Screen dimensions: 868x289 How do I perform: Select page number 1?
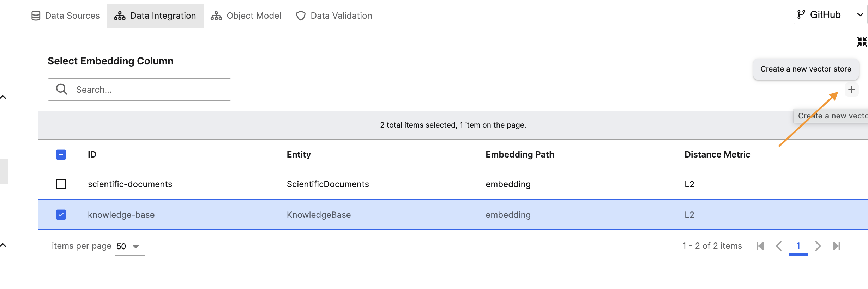(798, 246)
